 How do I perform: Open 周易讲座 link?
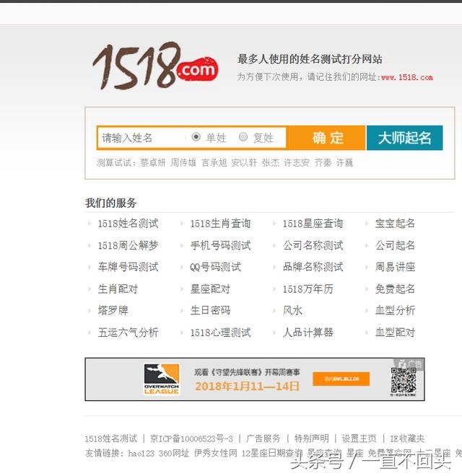395,267
